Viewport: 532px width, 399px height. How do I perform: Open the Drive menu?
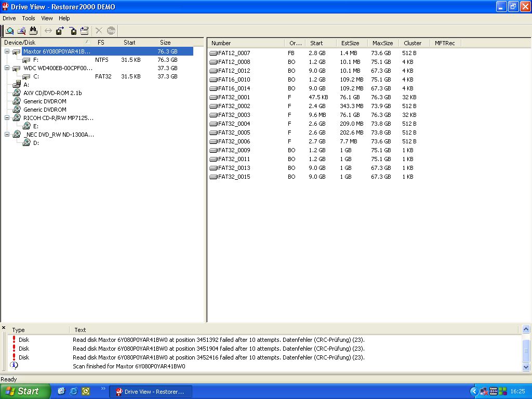click(x=9, y=18)
